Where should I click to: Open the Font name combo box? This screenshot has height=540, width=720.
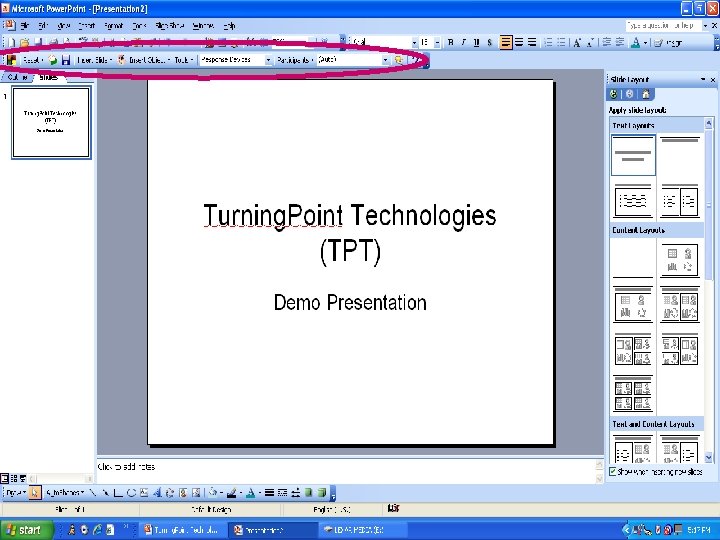(384, 42)
